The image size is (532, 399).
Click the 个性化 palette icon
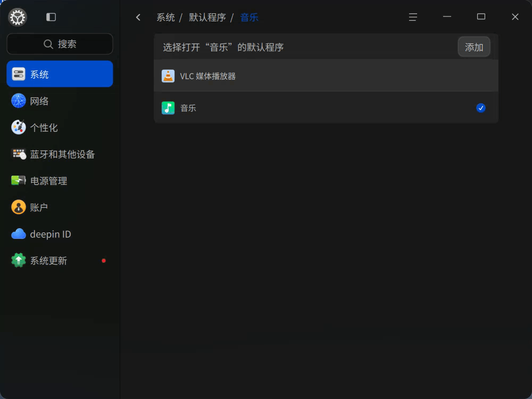[18, 128]
